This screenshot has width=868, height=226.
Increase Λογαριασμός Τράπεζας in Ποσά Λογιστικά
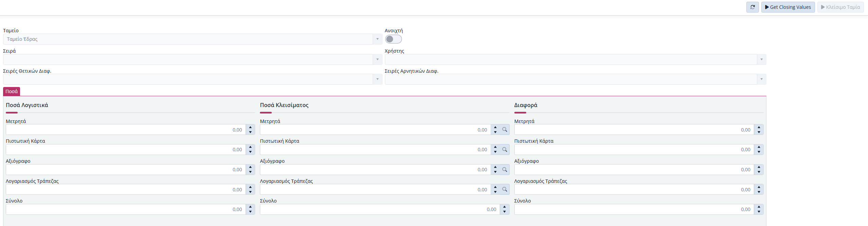250,187
